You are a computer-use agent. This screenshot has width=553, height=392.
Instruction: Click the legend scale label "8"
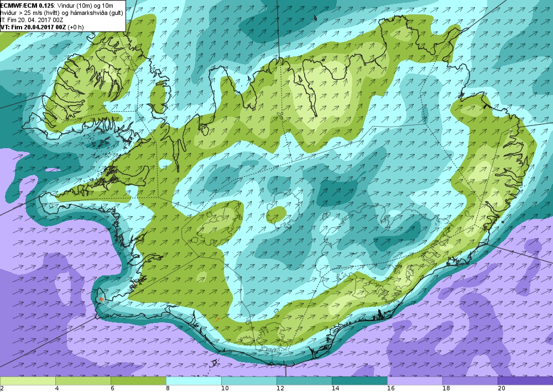[168, 389]
